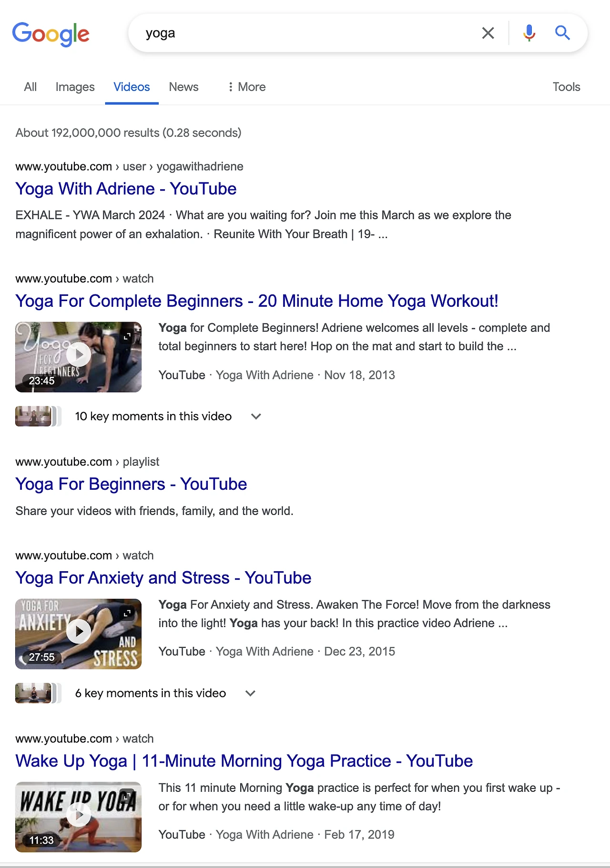Clear the search box with X icon

coord(488,33)
